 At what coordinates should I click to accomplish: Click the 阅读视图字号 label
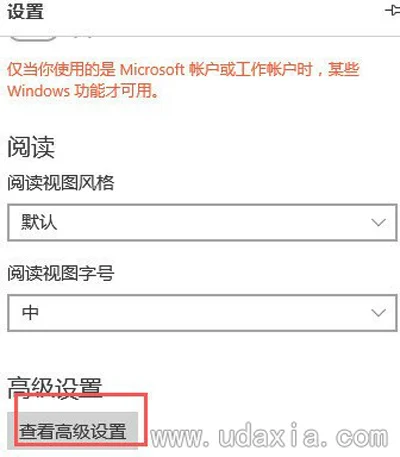[x=61, y=273]
